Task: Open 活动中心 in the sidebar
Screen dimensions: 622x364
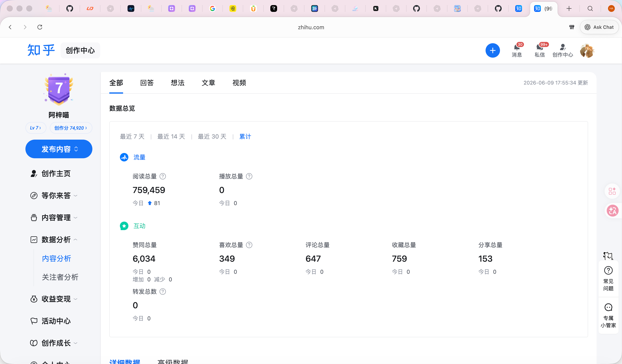Action: pos(51,321)
